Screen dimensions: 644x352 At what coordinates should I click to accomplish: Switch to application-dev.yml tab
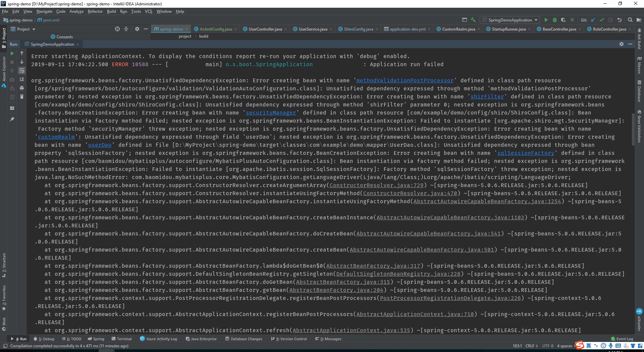pos(408,29)
